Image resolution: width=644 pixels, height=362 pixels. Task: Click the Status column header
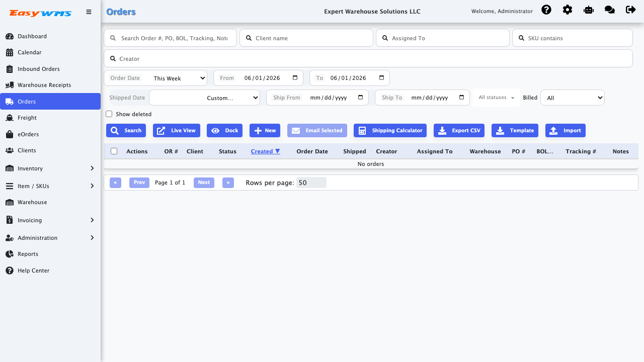(x=227, y=151)
